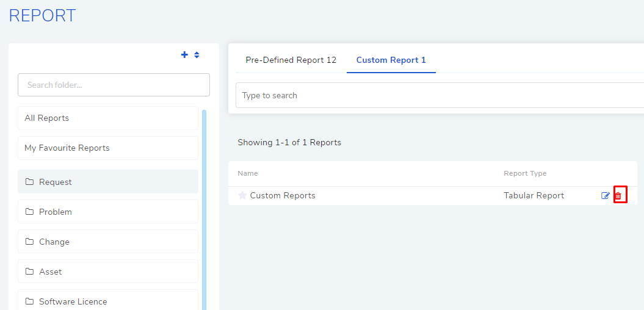The image size is (644, 310).
Task: Switch to Pre-Defined Report 12 tab
Action: point(291,60)
